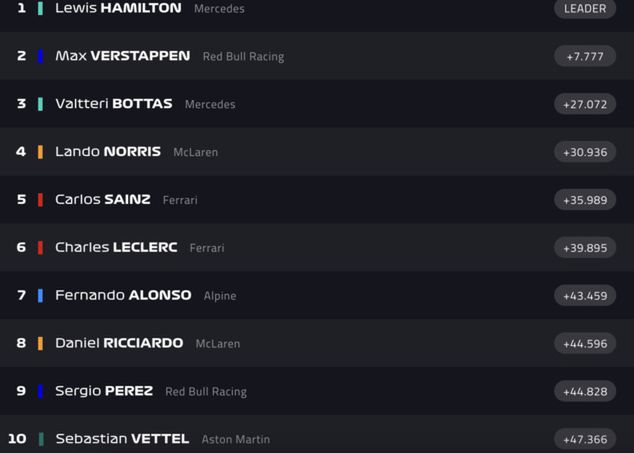Click the orange McLaren color bar beside Ricciardo
The image size is (634, 453).
pyautogui.click(x=40, y=343)
